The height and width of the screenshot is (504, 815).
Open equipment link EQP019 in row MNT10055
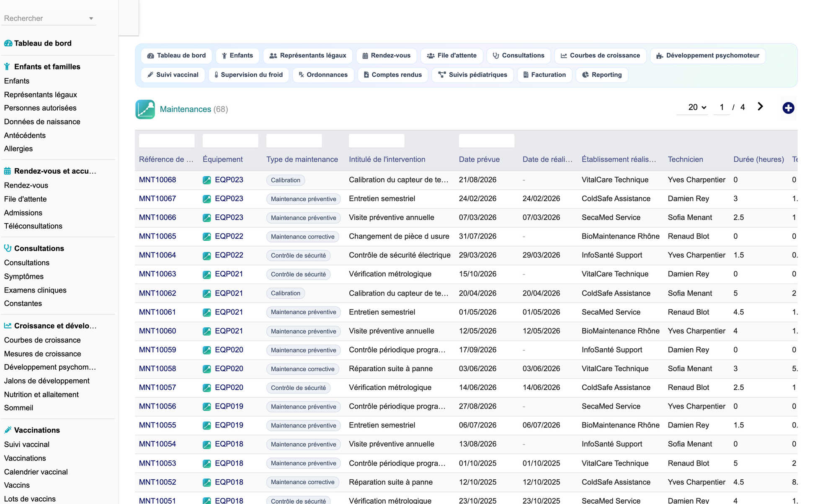coord(229,425)
